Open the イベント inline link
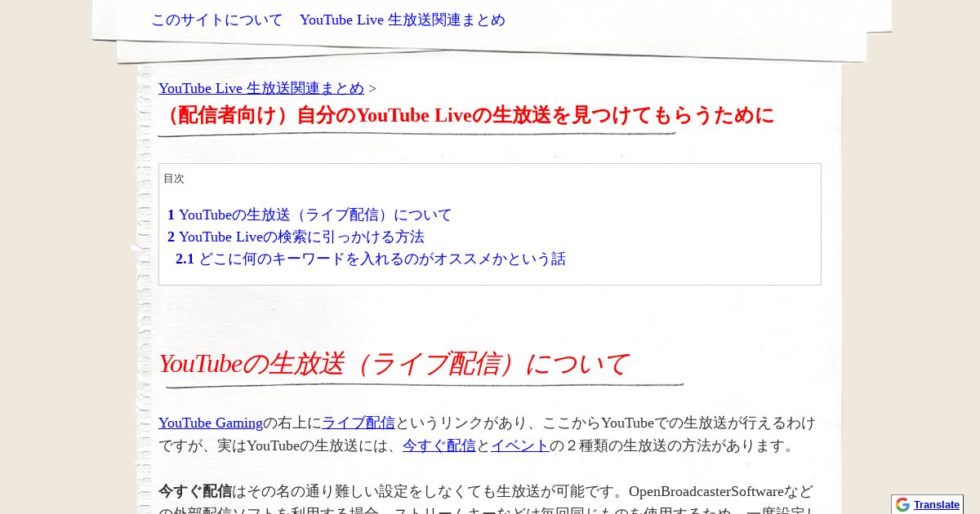This screenshot has height=514, width=980. [x=520, y=445]
